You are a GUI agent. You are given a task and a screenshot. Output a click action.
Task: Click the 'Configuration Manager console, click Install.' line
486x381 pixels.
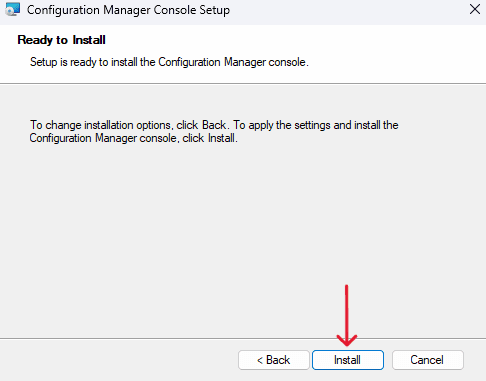tap(133, 138)
